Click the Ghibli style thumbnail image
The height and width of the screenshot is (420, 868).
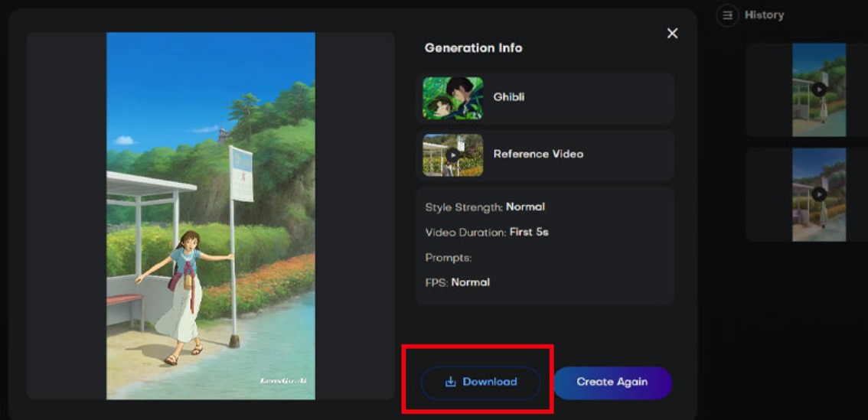tap(453, 98)
